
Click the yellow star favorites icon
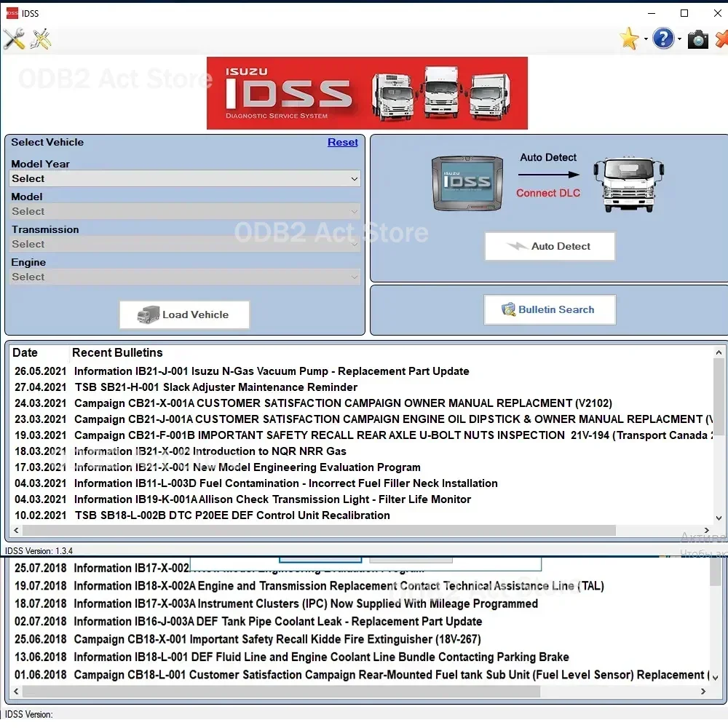click(x=629, y=39)
